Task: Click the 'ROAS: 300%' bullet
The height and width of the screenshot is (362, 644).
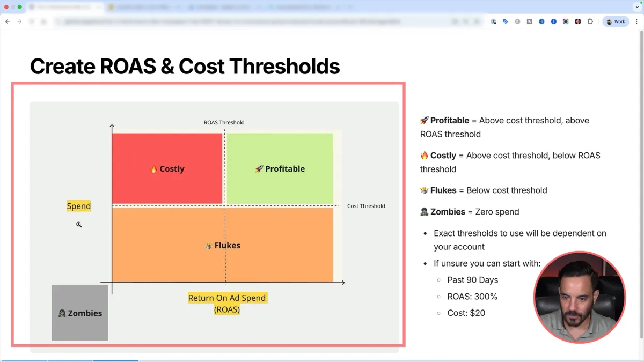Action: tap(472, 297)
